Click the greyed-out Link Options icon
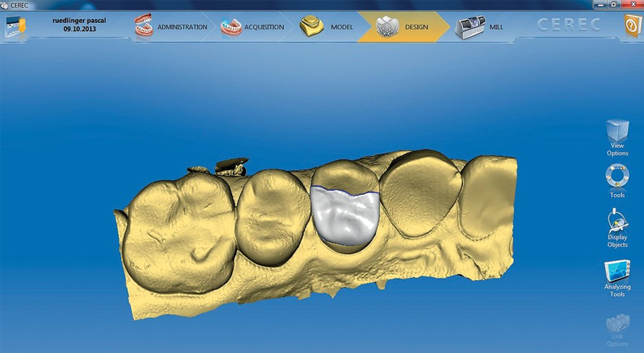Image resolution: width=644 pixels, height=353 pixels. click(x=616, y=325)
